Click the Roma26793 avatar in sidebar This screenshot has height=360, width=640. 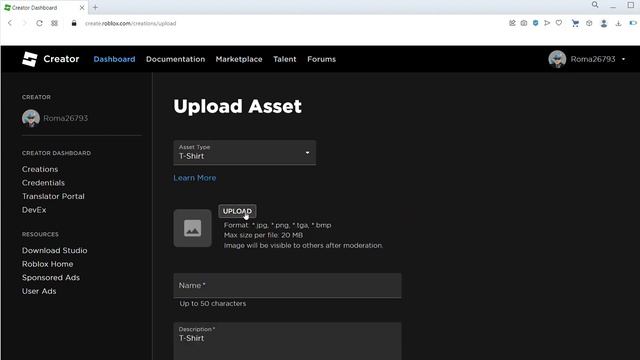31,118
